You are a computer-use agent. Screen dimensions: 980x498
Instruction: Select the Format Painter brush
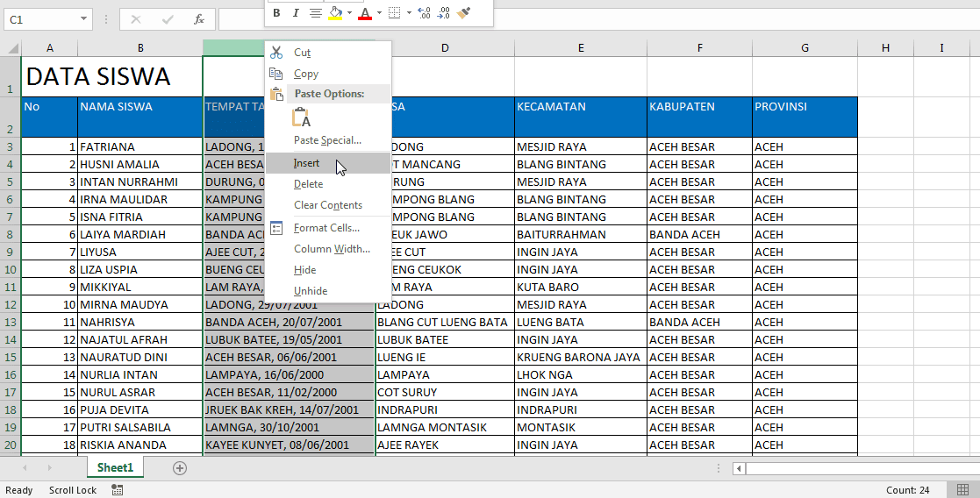pos(463,13)
